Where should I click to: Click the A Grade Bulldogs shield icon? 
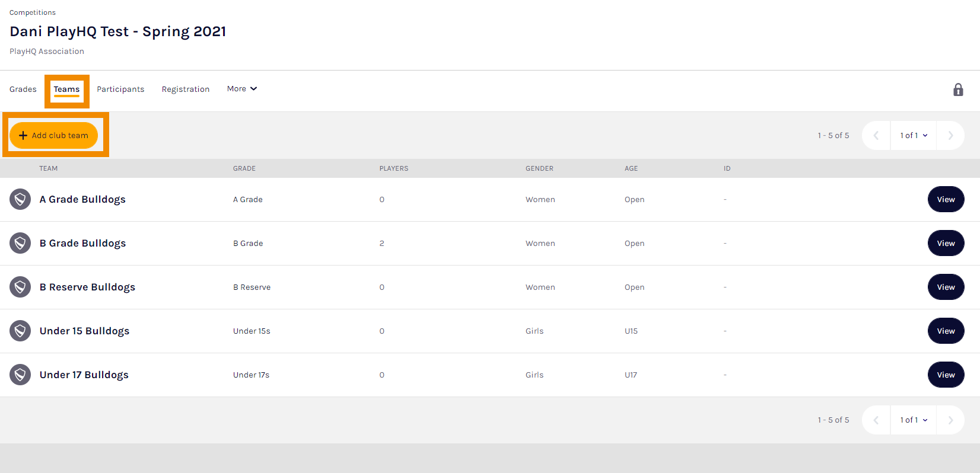20,199
